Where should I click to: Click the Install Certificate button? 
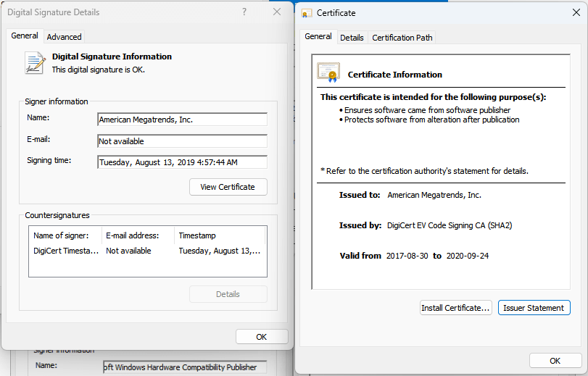pyautogui.click(x=456, y=308)
